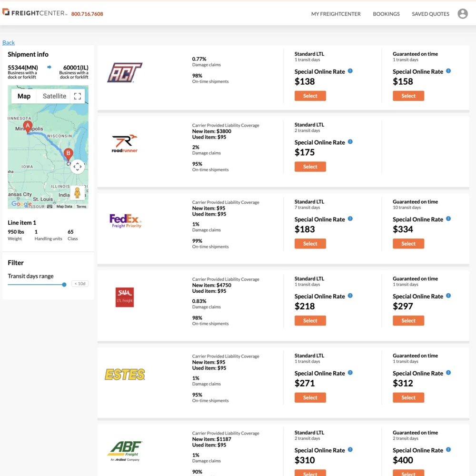Go to the Bookings page
The image size is (476, 476).
[x=386, y=14]
